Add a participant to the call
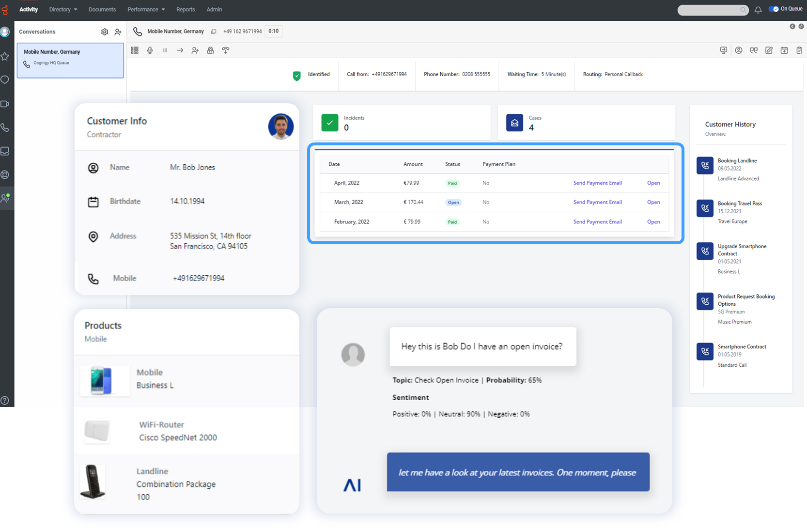The width and height of the screenshot is (807, 532). [195, 50]
